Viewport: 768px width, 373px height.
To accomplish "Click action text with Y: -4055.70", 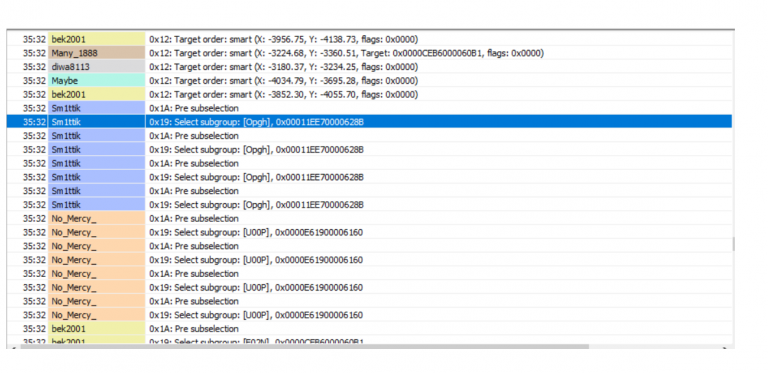I will pos(284,94).
